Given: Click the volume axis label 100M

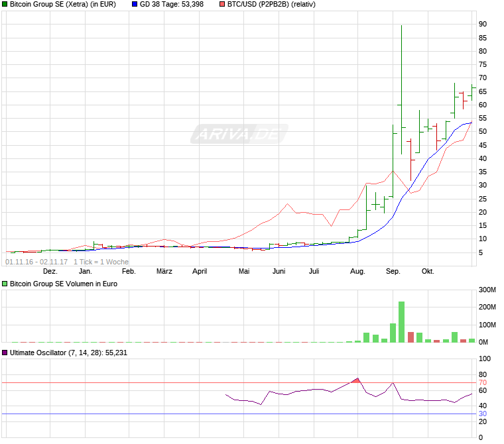Looking at the screenshot, I should (x=487, y=325).
